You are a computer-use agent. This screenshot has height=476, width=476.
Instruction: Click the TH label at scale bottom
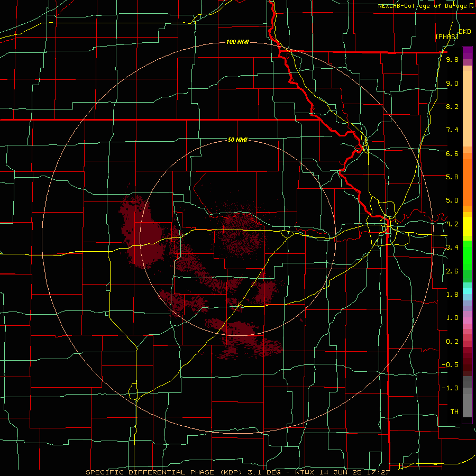pyautogui.click(x=454, y=411)
